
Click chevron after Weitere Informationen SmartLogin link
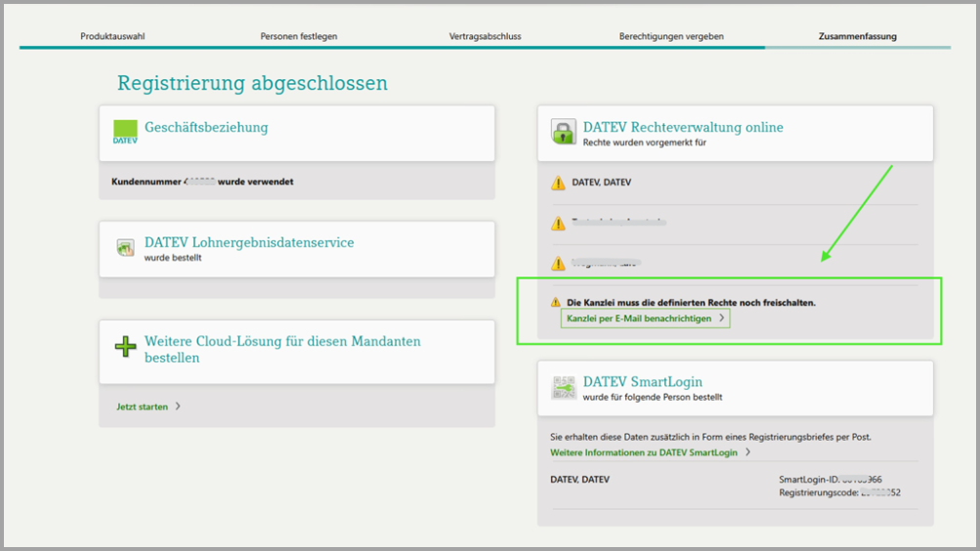pyautogui.click(x=747, y=452)
